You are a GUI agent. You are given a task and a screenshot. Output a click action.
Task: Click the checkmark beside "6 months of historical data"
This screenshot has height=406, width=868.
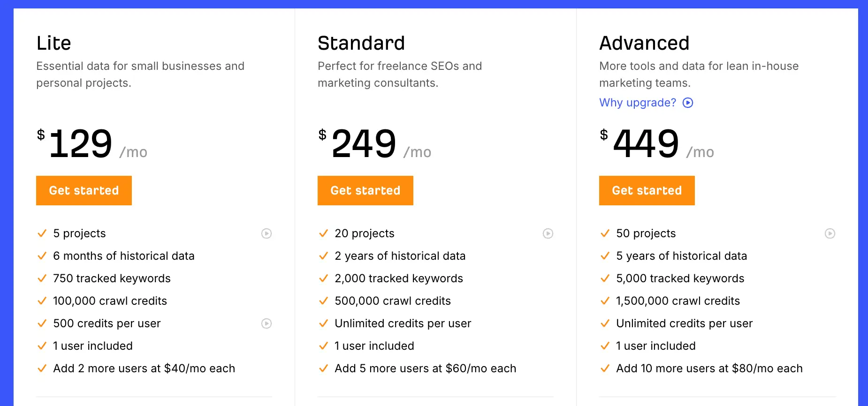[42, 256]
